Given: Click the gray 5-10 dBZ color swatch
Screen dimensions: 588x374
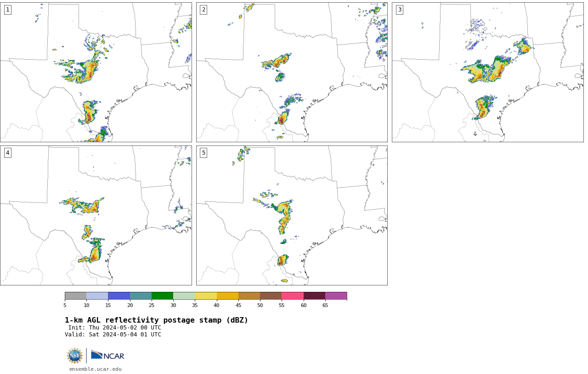Looking at the screenshot, I should pyautogui.click(x=75, y=296).
